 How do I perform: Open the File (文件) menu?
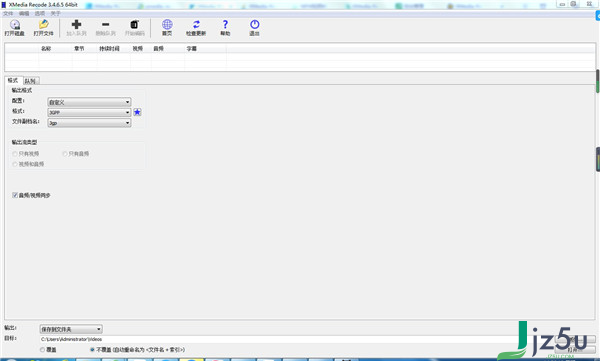click(x=8, y=13)
